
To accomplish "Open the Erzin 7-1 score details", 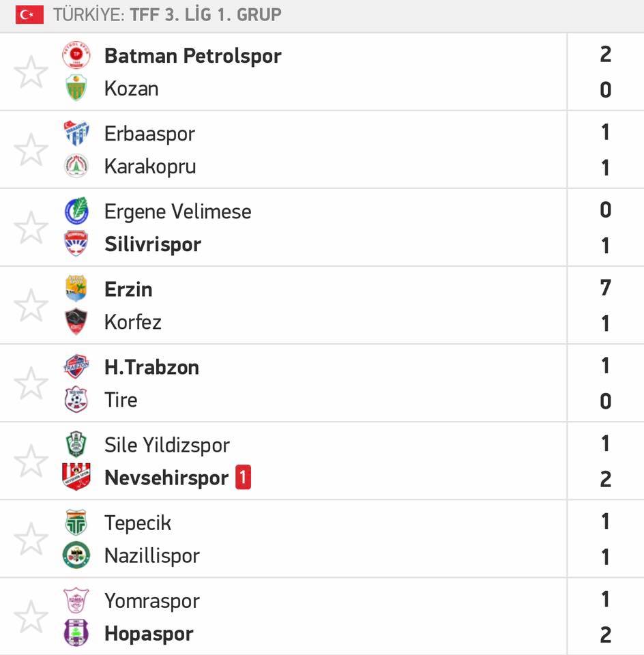I will pyautogui.click(x=606, y=306).
